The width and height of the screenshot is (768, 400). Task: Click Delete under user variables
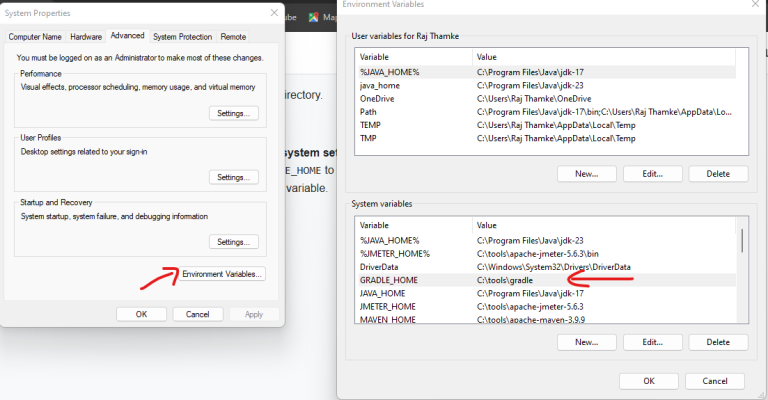717,174
